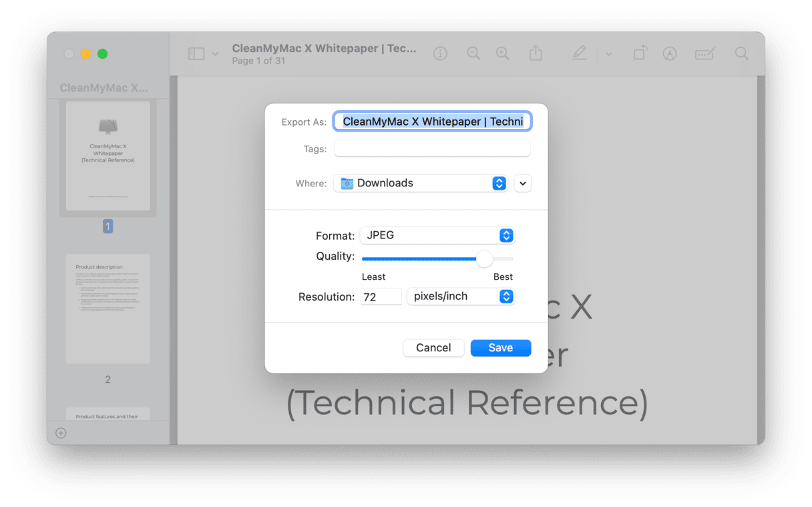Open the highlight color options chevron
The height and width of the screenshot is (507, 812).
609,54
